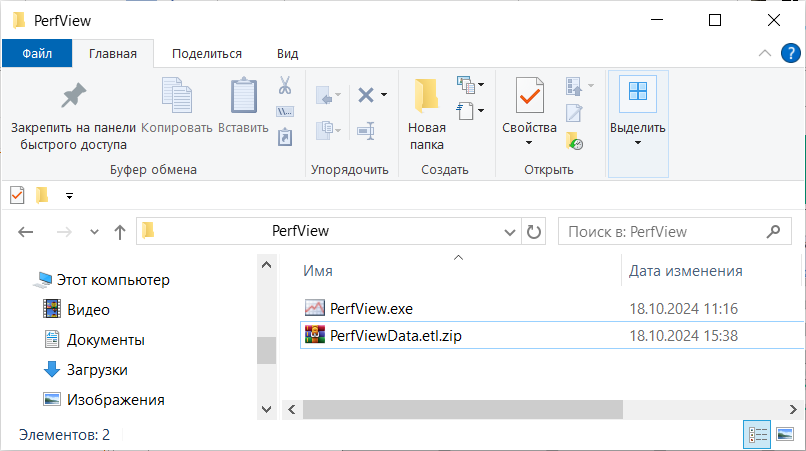The image size is (806, 451).
Task: Click the Properties checkmark in the Quick Access Toolbar
Action: [17, 195]
